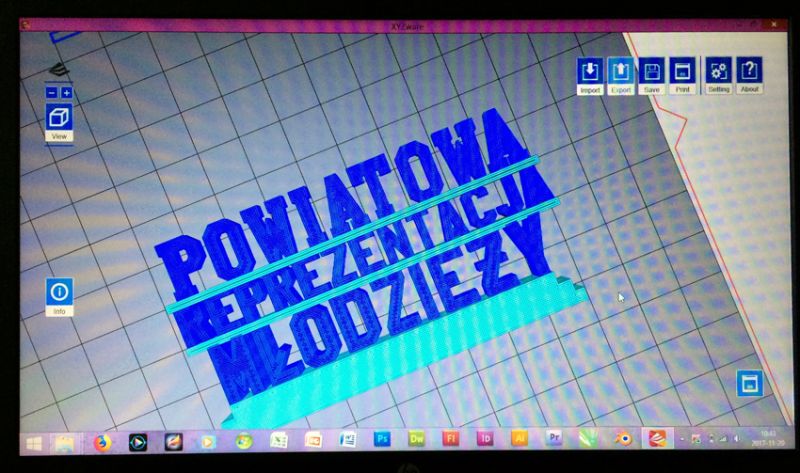Open the View cube icon

(59, 118)
